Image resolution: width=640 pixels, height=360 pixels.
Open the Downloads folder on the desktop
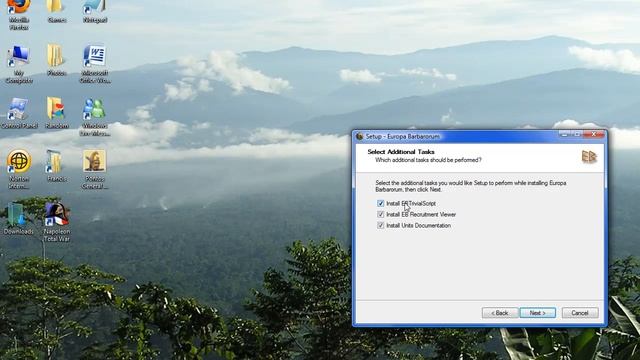click(x=19, y=218)
